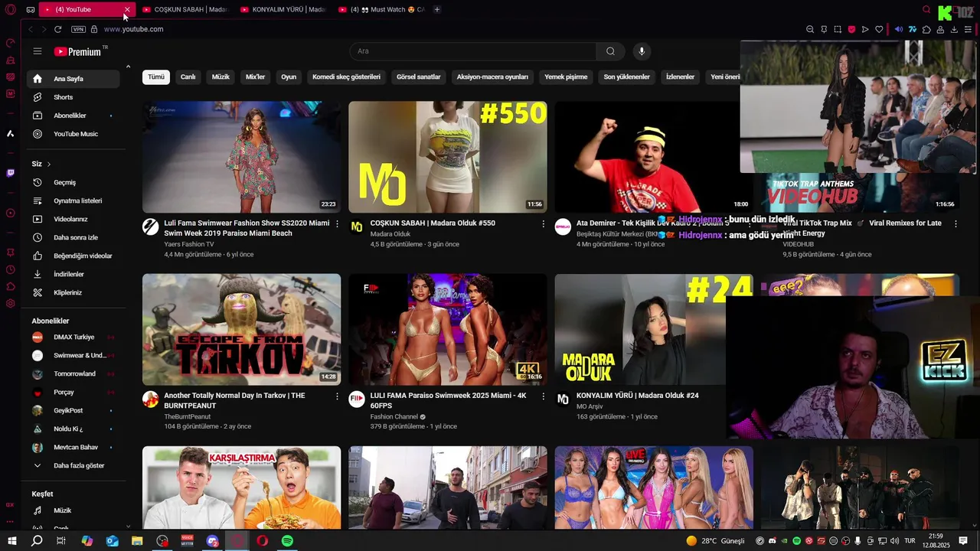Reload the page with the refresh icon
Viewport: 980px width, 551px height.
57,29
